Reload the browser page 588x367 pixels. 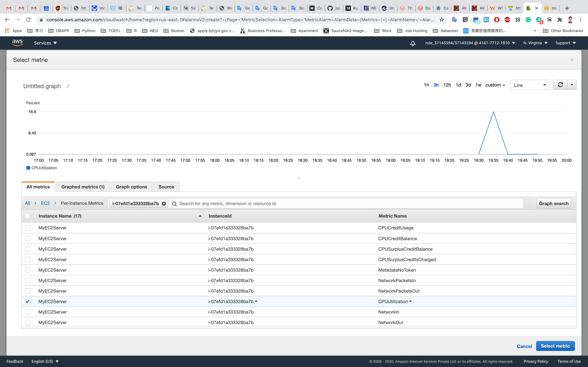28,20
